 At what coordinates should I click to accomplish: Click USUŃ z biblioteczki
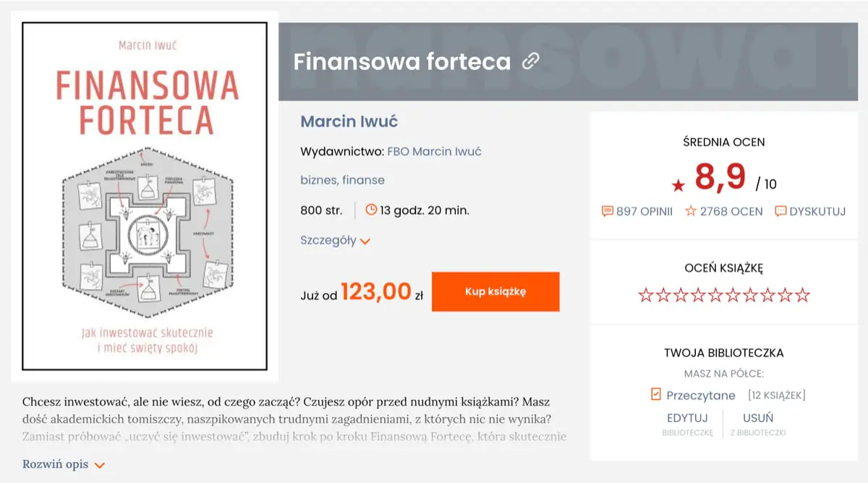pyautogui.click(x=758, y=418)
